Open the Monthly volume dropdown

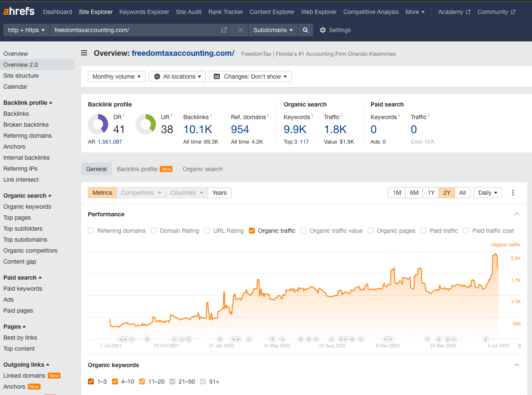(x=117, y=76)
